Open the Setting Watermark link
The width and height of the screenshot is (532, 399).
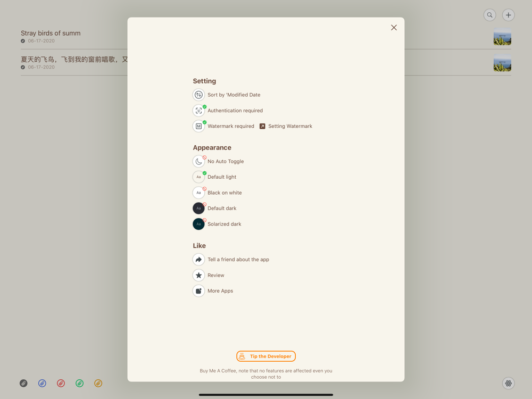pyautogui.click(x=290, y=126)
